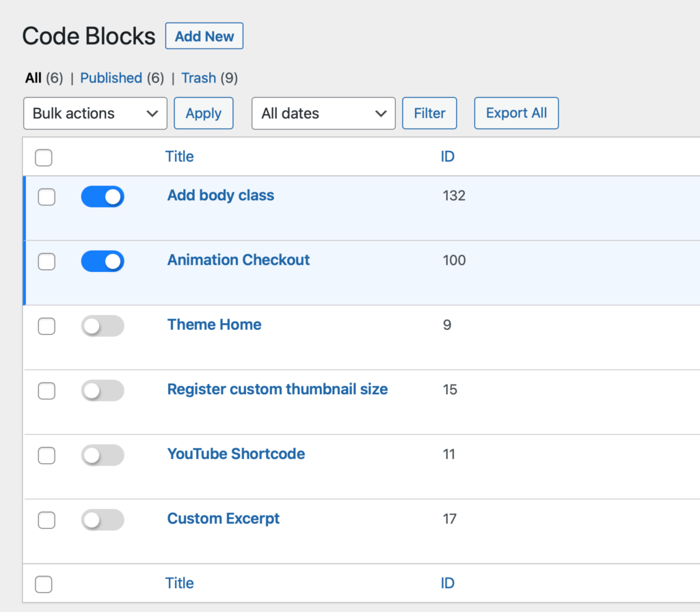This screenshot has height=612, width=700.
Task: Click the Export All button
Action: (516, 113)
